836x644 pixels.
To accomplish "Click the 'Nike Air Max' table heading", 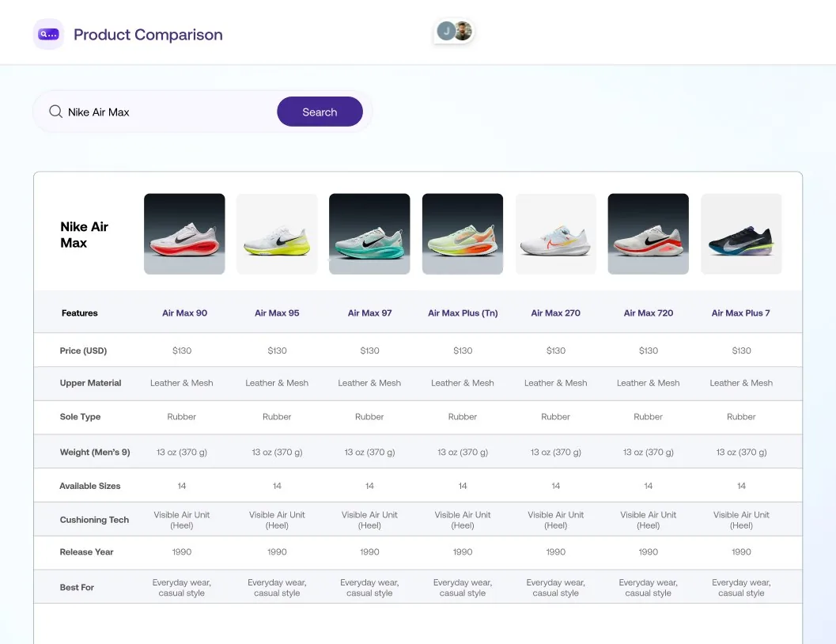I will [x=85, y=234].
